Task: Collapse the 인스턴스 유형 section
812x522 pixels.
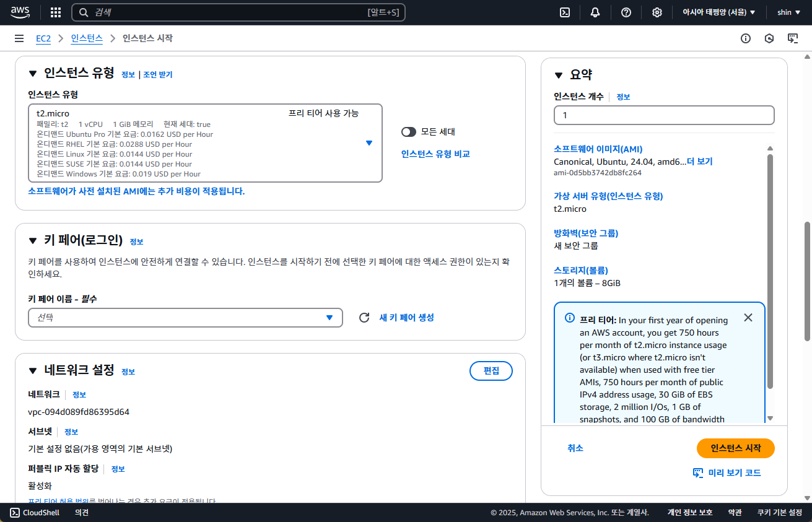Action: point(33,74)
